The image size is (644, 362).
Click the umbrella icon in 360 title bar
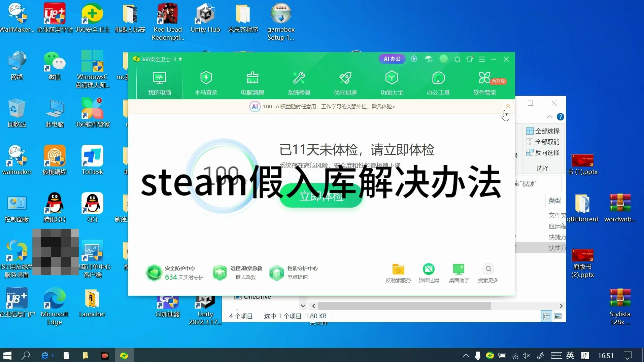tap(429, 59)
